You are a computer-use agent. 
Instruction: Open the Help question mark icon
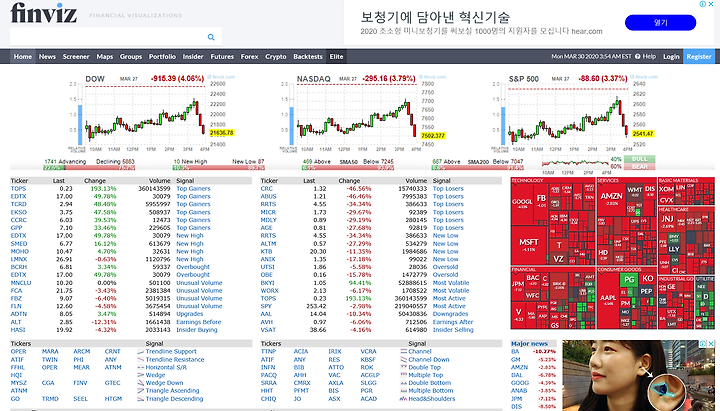click(x=637, y=56)
